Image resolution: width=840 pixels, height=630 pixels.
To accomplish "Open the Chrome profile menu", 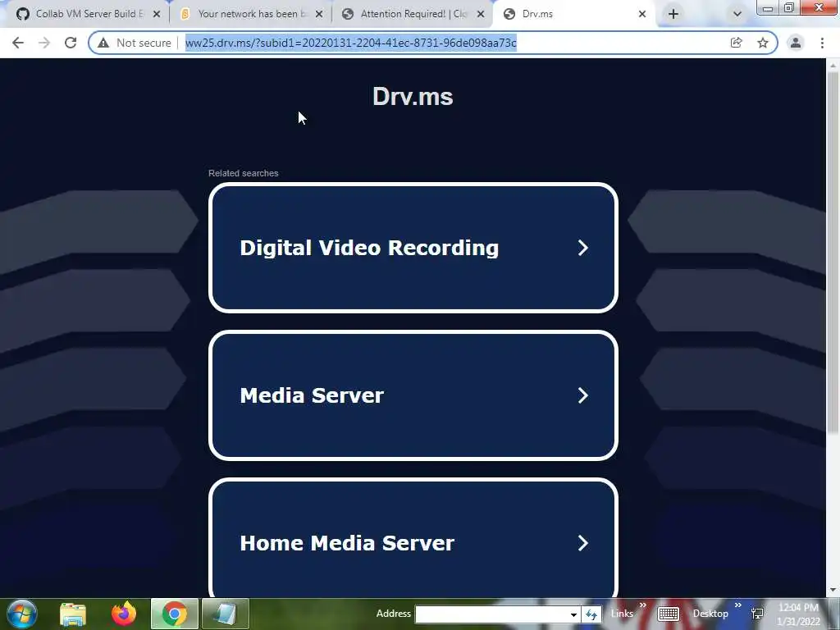I will pos(796,43).
